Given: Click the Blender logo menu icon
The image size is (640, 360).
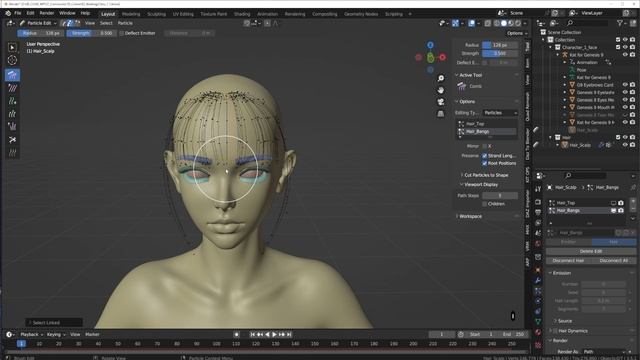Looking at the screenshot, I should tap(8, 13).
